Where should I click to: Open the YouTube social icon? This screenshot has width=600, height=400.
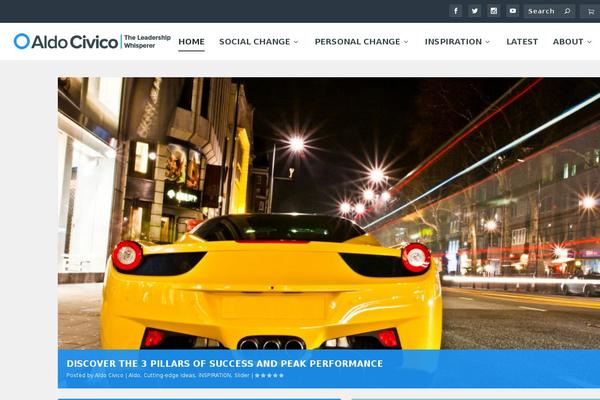click(513, 11)
